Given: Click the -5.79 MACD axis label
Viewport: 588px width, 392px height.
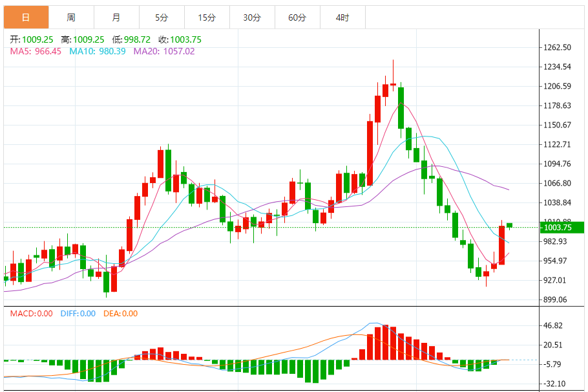Looking at the screenshot, I should [x=552, y=364].
